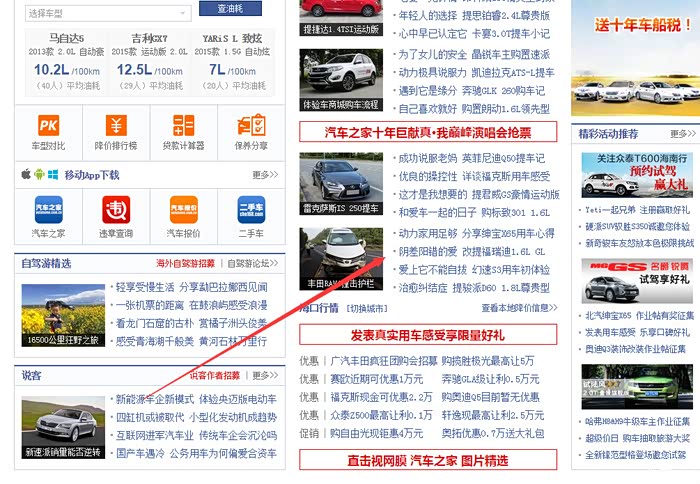Open 更多 beside 移动App下载
Image resolution: width=700 pixels, height=484 pixels.
coord(265,175)
